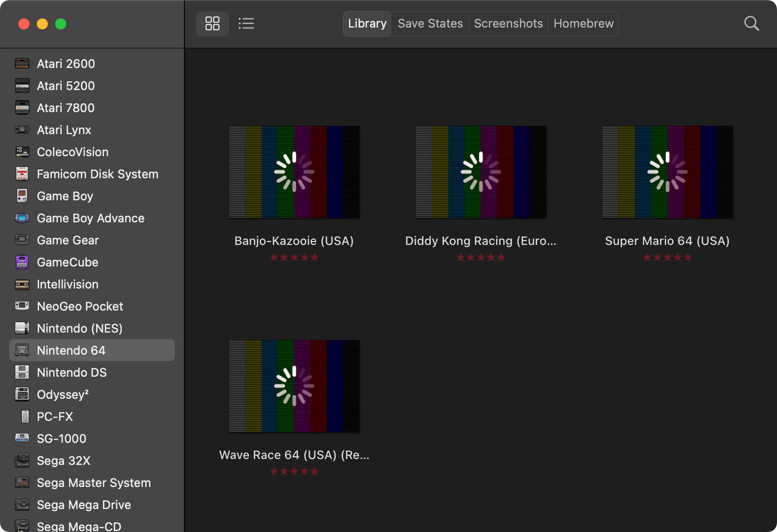Choose Sega 32X label
This screenshot has width=777, height=532.
[63, 461]
